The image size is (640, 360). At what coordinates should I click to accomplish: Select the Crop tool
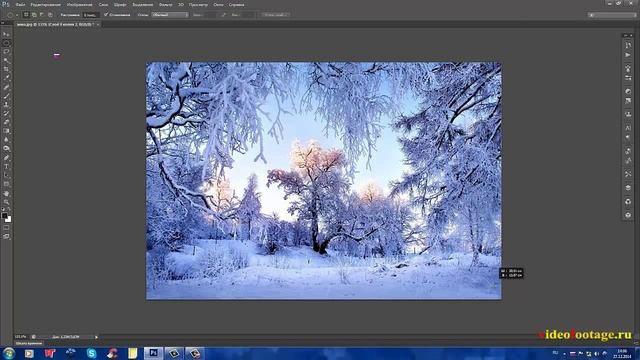pyautogui.click(x=6, y=69)
